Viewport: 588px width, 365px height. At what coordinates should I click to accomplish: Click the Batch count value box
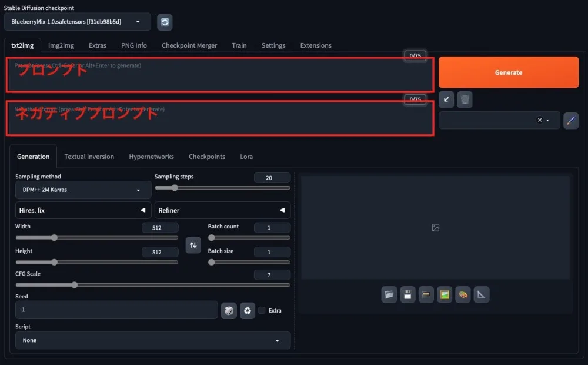tap(272, 228)
